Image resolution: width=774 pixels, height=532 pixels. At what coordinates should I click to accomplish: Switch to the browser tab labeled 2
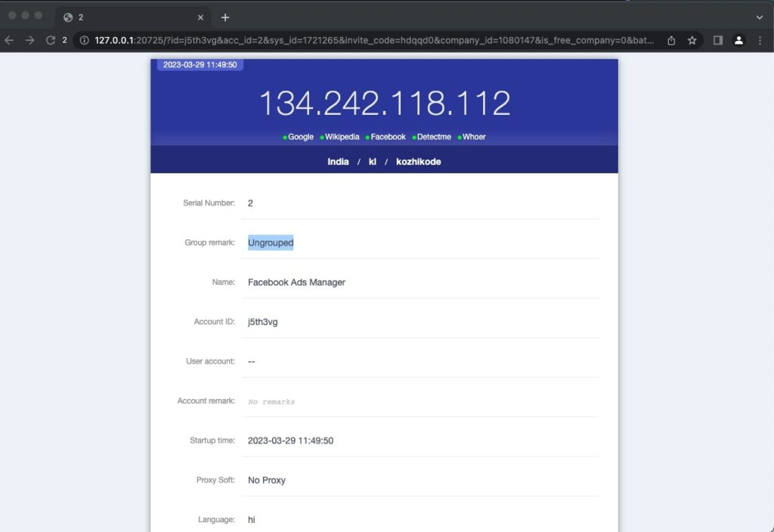121,16
